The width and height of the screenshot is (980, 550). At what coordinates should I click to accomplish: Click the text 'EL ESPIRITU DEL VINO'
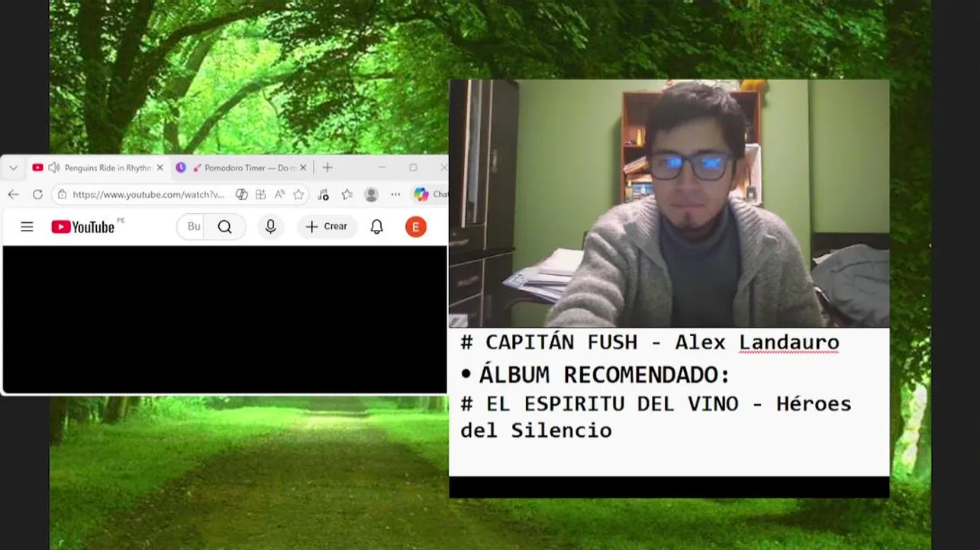point(612,403)
